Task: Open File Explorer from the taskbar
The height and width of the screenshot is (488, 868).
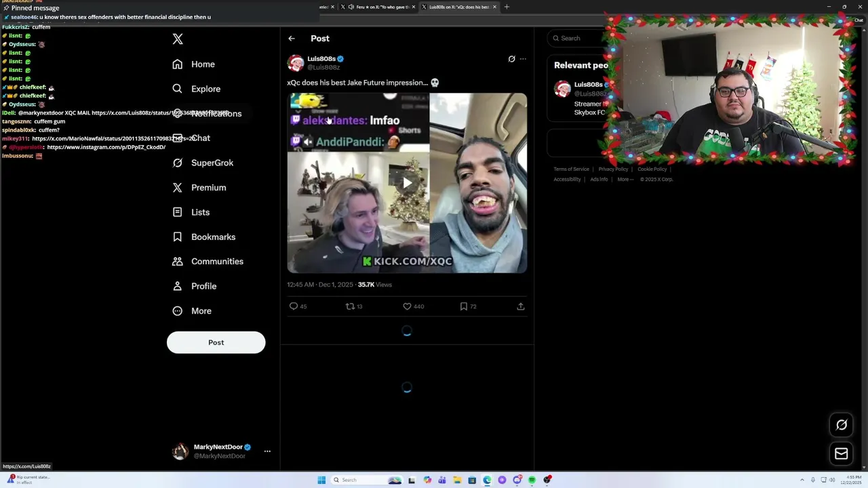Action: 457,480
